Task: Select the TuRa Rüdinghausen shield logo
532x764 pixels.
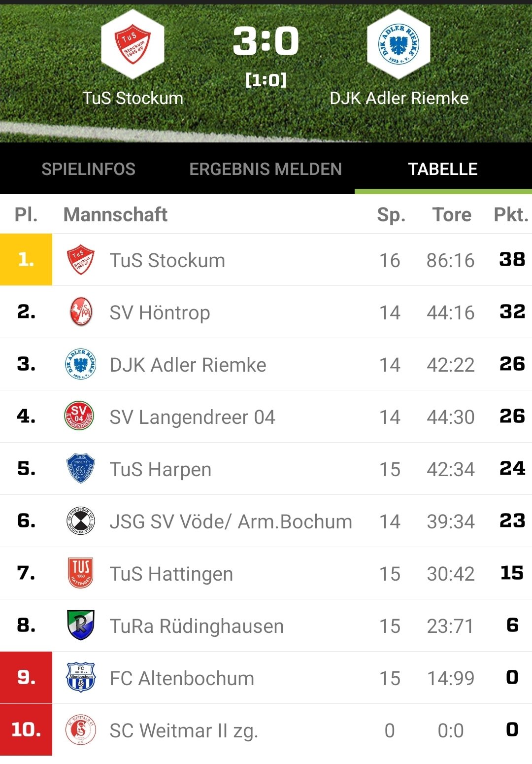Action: pyautogui.click(x=80, y=625)
